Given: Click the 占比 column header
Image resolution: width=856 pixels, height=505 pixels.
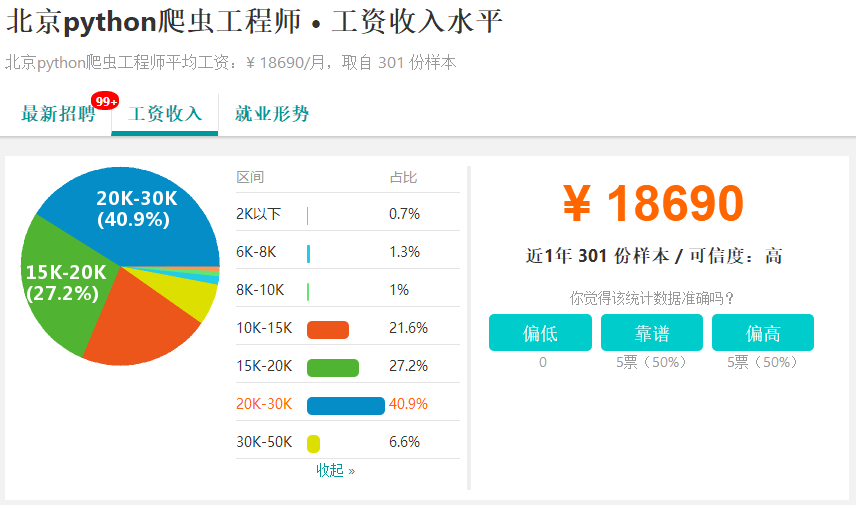Looking at the screenshot, I should [x=403, y=177].
